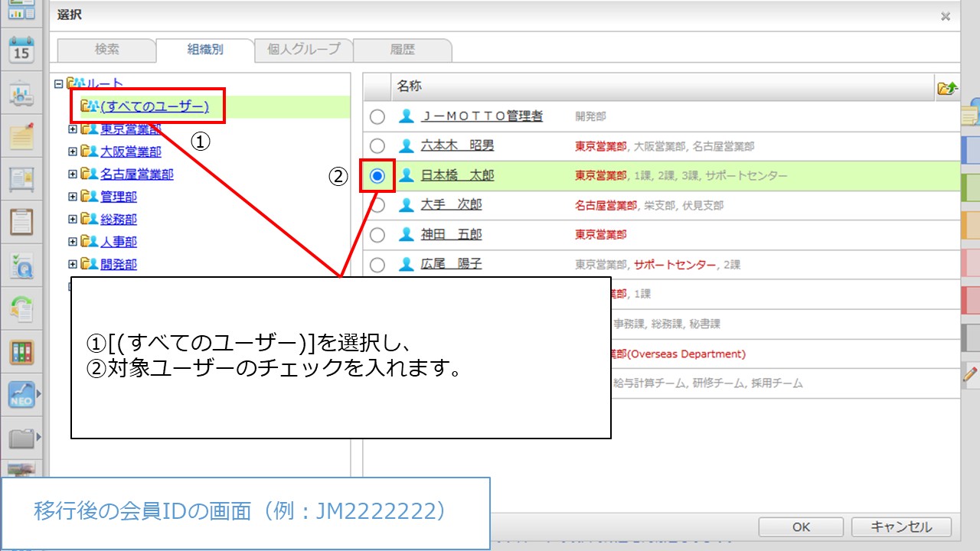Click the name 大手 次郎 in the list
The width and height of the screenshot is (980, 551).
[452, 205]
